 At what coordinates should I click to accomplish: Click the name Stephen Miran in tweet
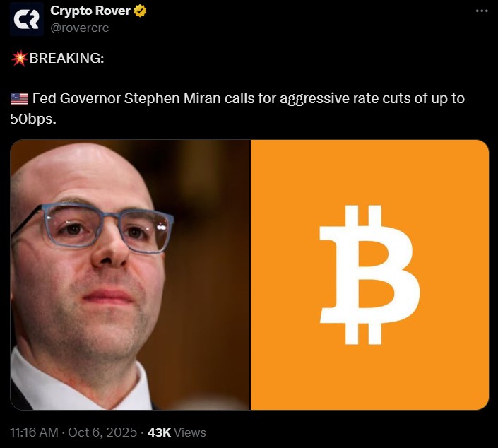(172, 98)
